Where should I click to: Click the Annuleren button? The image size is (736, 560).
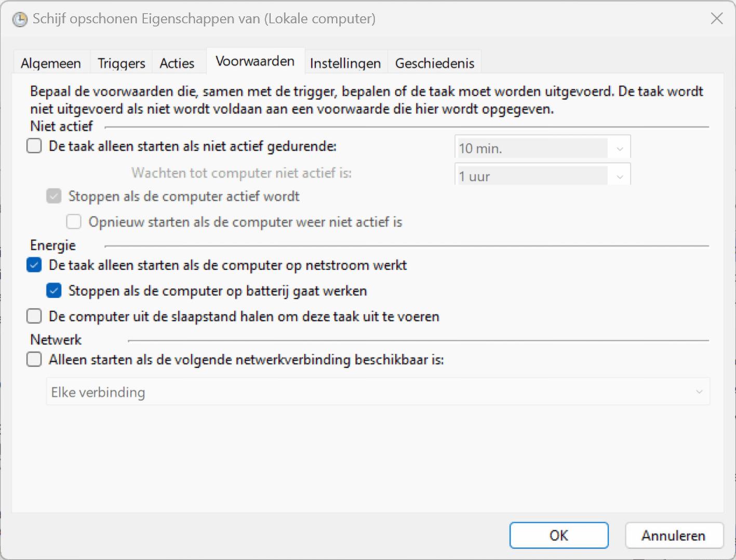pyautogui.click(x=673, y=535)
